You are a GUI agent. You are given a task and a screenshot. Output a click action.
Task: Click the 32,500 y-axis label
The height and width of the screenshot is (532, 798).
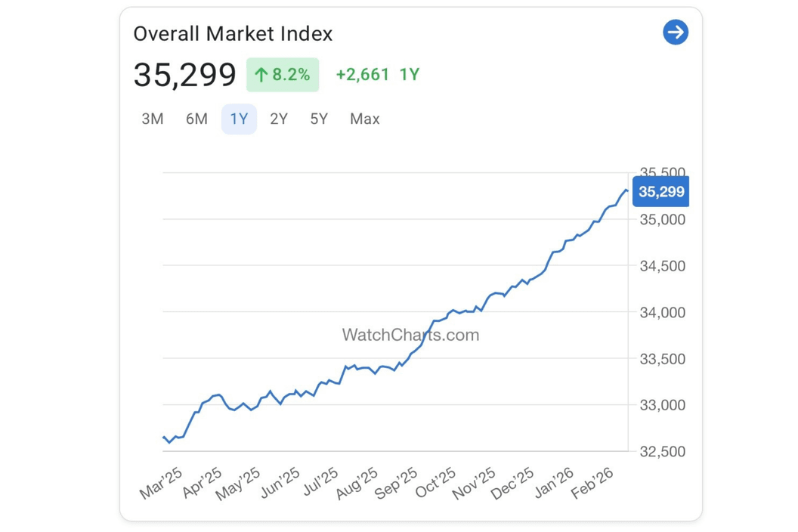point(662,452)
